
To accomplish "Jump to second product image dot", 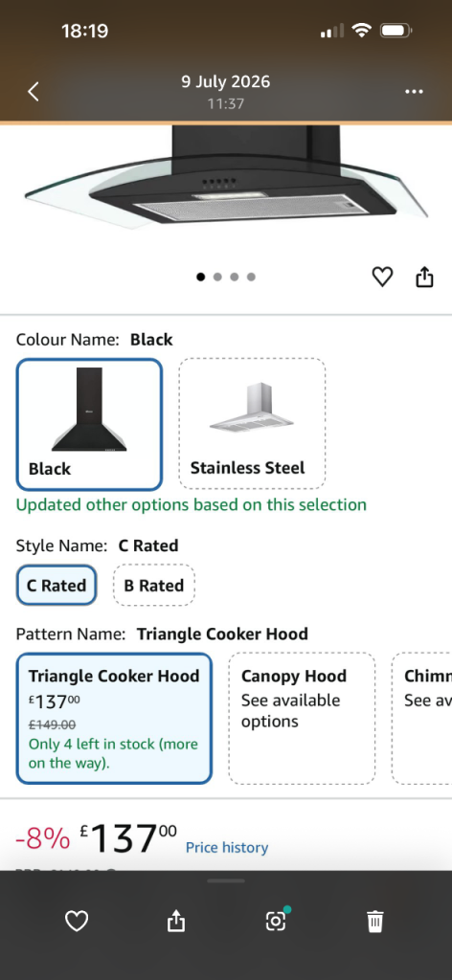I will pos(217,277).
